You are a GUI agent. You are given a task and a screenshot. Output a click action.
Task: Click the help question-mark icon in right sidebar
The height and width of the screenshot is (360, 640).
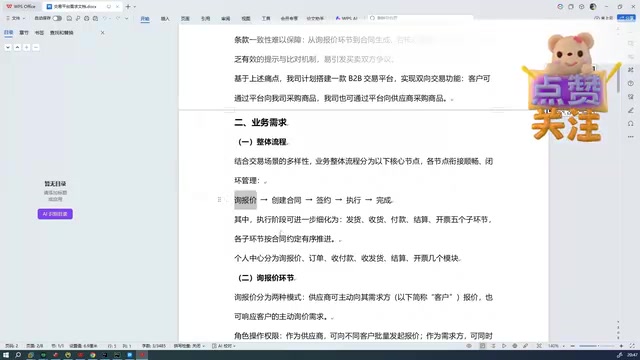click(631, 83)
